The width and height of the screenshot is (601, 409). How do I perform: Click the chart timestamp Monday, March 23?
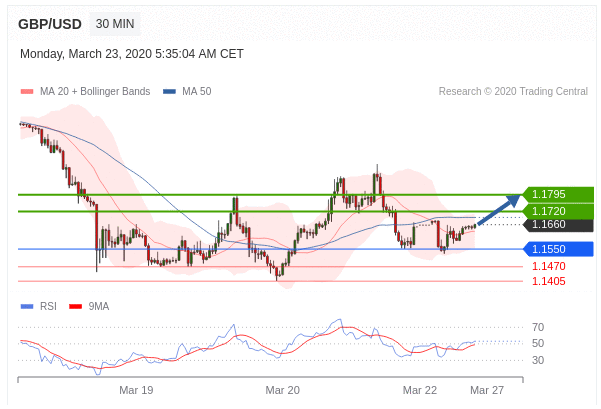tap(132, 54)
